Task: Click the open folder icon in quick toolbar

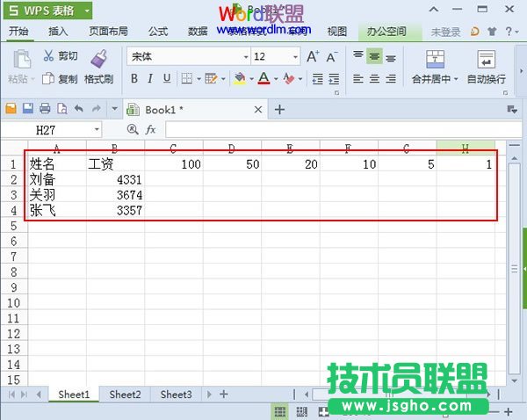Action: (x=11, y=109)
